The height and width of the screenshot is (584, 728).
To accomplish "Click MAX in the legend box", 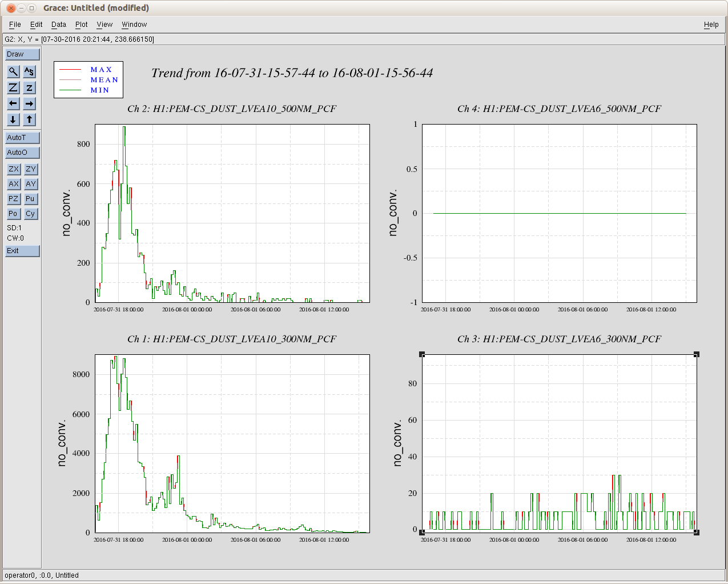I will pyautogui.click(x=102, y=70).
